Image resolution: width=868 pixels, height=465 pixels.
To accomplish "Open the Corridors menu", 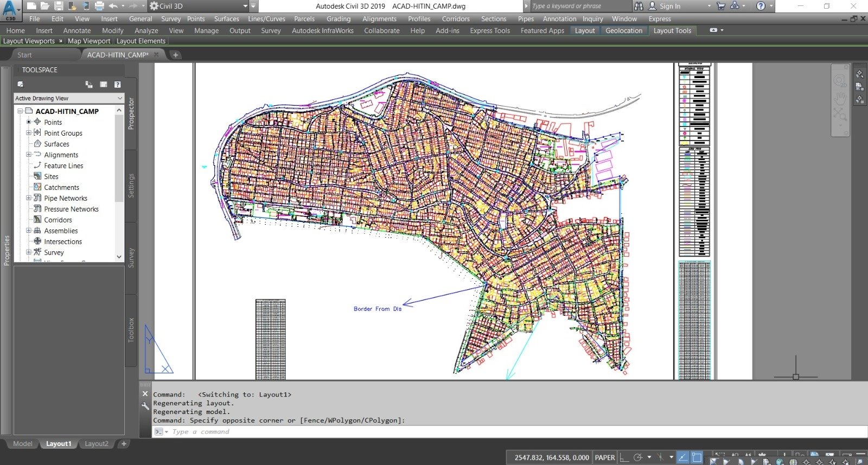I will tap(455, 18).
